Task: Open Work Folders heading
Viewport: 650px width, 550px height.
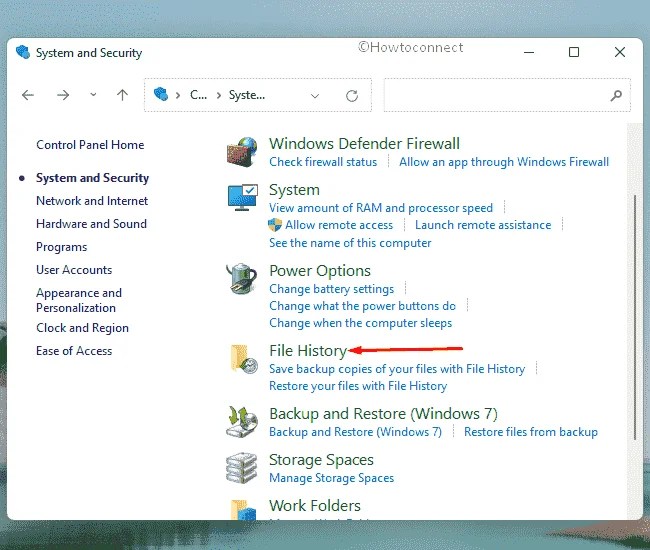Action: pos(315,506)
